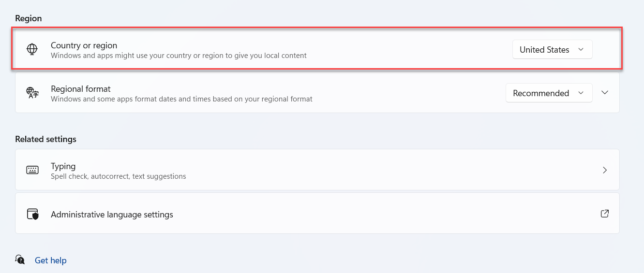Open the Recommended regional format dropdown
This screenshot has height=273, width=644.
[549, 93]
